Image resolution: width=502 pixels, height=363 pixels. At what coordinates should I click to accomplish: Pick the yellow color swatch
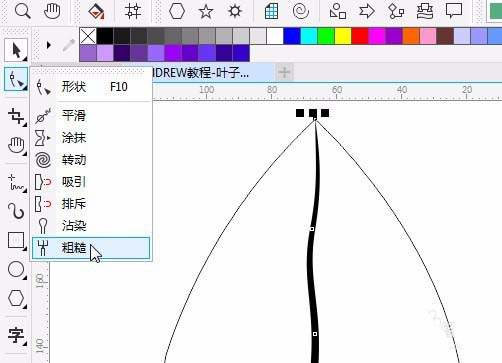(343, 36)
